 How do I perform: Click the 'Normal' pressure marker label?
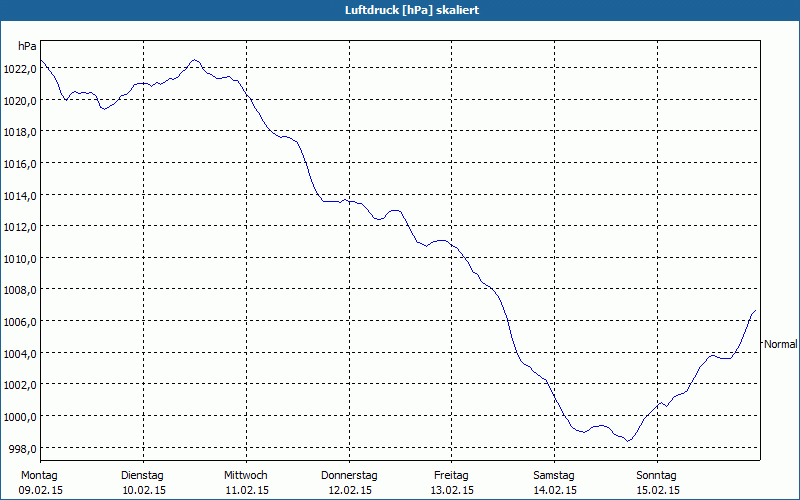[781, 344]
